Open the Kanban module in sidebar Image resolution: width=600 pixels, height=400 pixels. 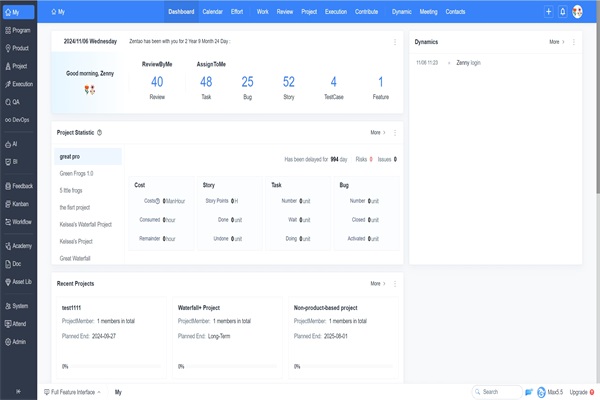18,203
